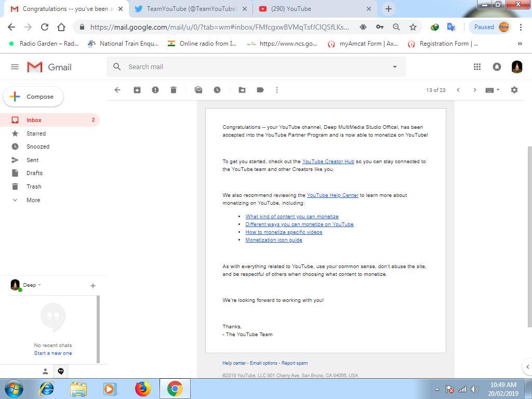Open the Gmail settings gear

(x=514, y=90)
